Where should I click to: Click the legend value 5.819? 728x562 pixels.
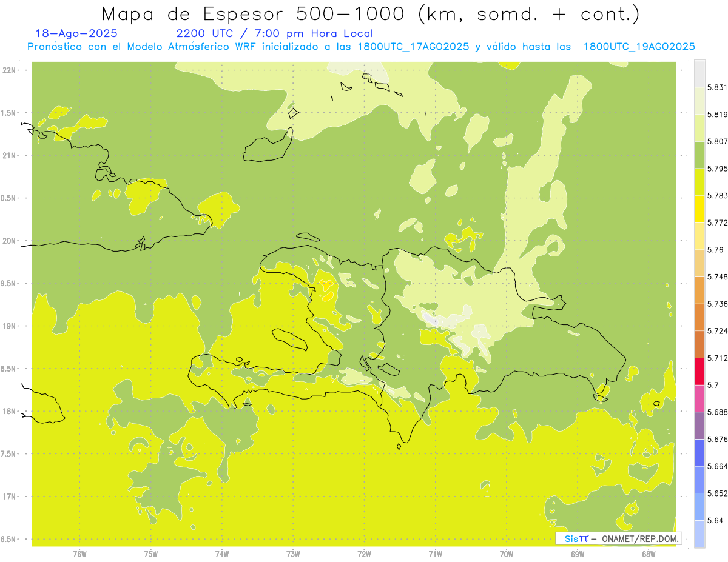[717, 115]
